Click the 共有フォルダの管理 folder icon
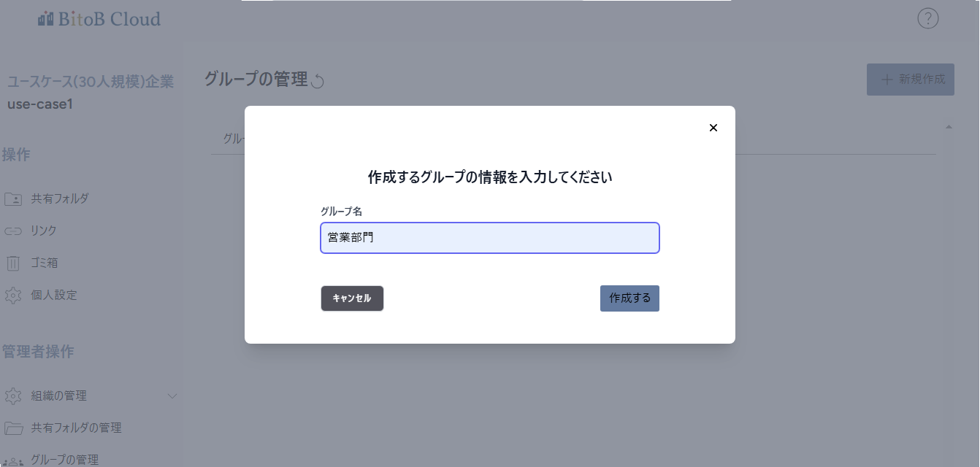The height and width of the screenshot is (467, 980). tap(13, 428)
